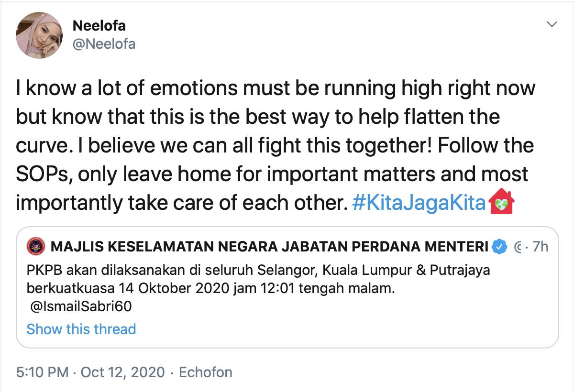
Task: Click the 7h quoted tweet timestamp
Action: pos(540,247)
